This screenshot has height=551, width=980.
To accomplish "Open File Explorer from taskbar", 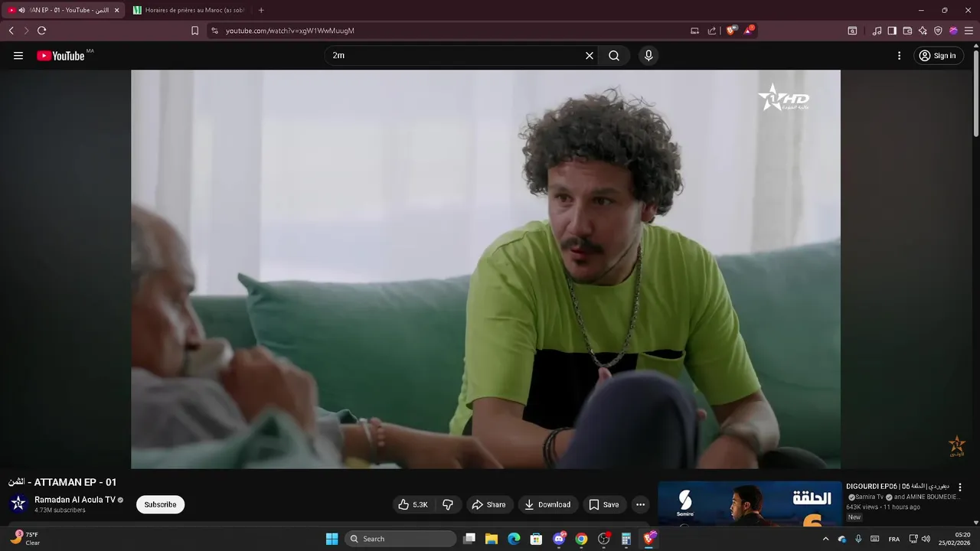I will point(492,539).
